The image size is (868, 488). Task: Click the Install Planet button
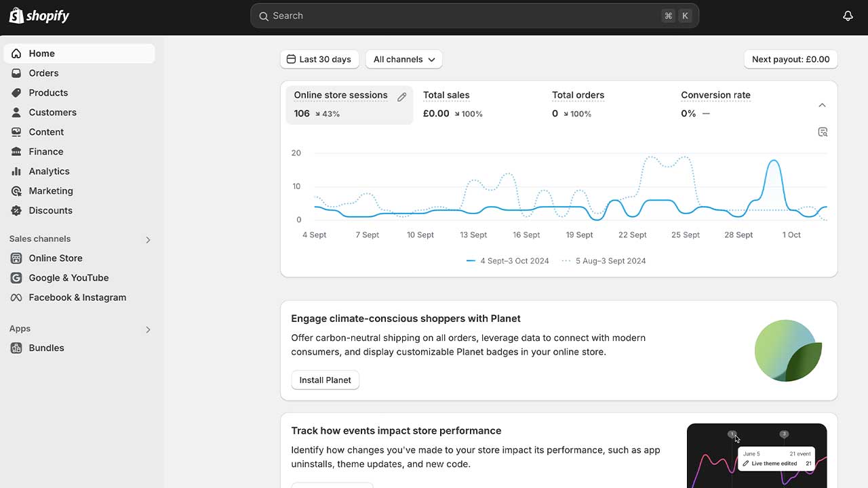[325, 380]
